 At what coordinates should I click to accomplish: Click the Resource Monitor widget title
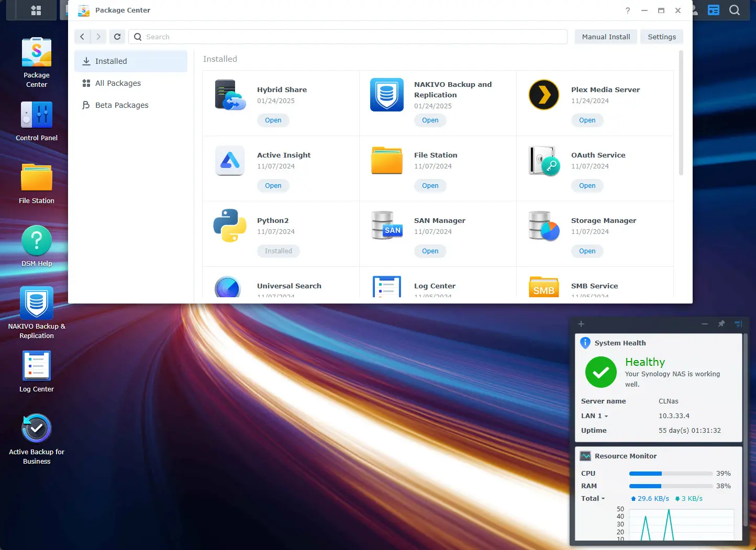pos(626,456)
